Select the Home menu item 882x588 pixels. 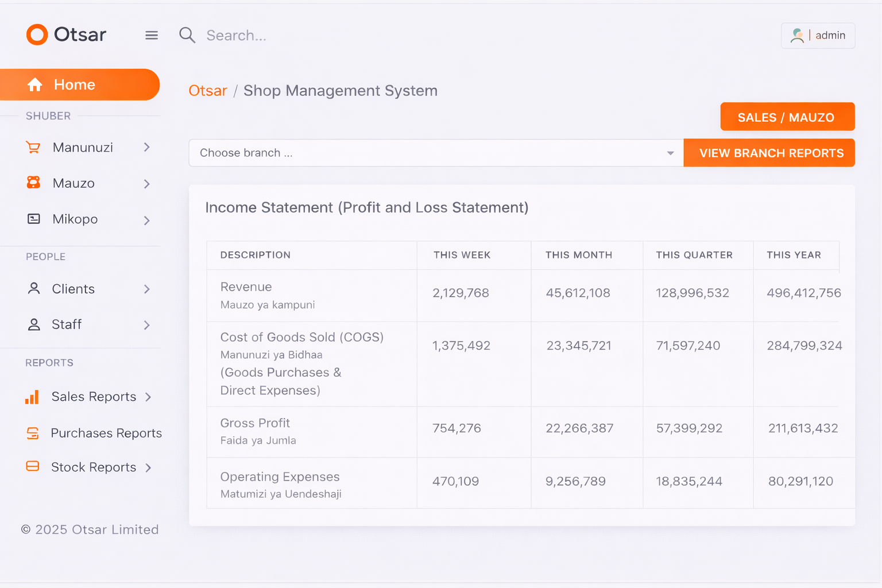coord(75,84)
